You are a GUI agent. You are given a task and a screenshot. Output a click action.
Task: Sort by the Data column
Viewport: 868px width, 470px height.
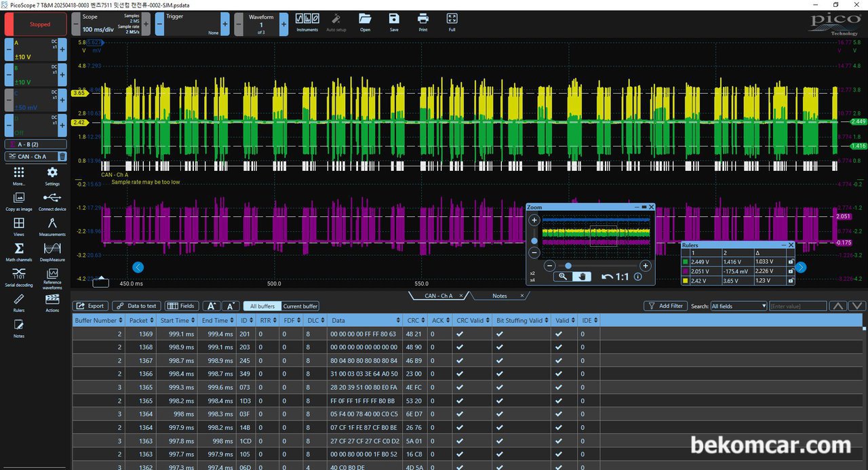click(x=365, y=320)
